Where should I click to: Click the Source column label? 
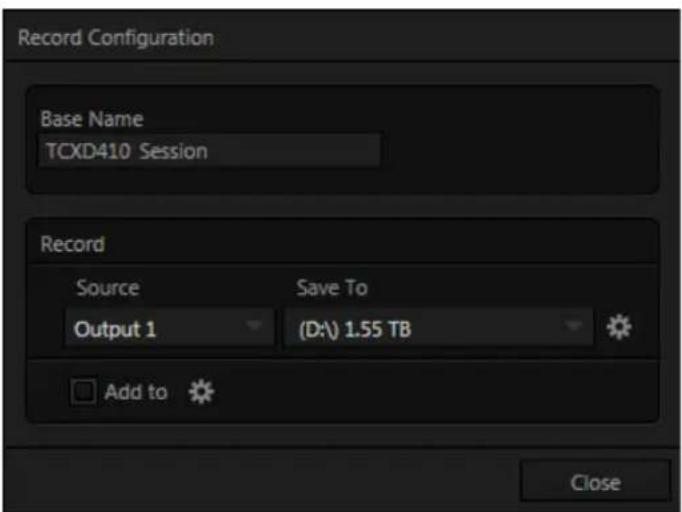[107, 288]
